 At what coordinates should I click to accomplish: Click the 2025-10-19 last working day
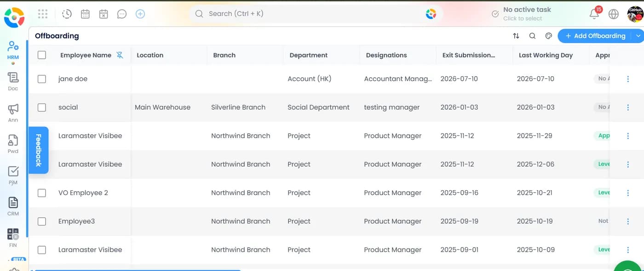coord(535,221)
